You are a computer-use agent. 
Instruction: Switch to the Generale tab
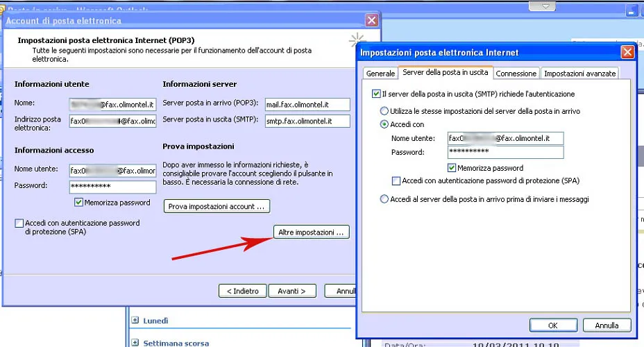tap(380, 74)
